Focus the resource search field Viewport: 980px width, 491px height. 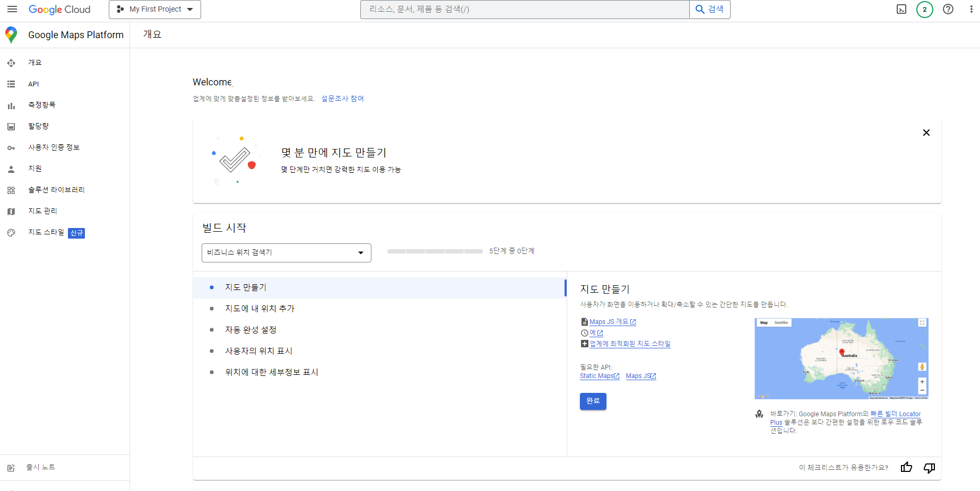click(x=525, y=9)
